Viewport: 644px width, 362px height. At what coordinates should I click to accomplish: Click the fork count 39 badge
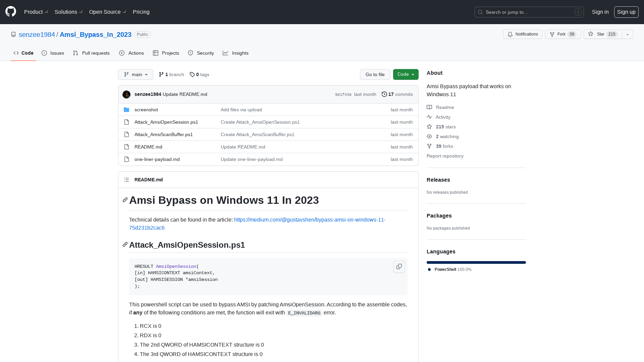coord(572,34)
